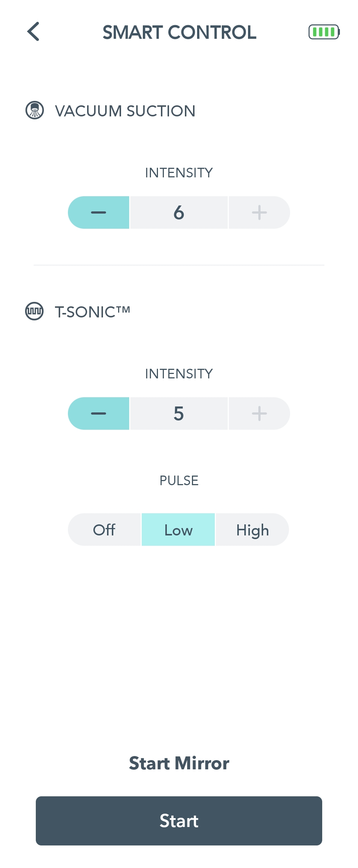The height and width of the screenshot is (868, 358).
Task: Select the T-SONIC section heading
Action: click(x=93, y=312)
